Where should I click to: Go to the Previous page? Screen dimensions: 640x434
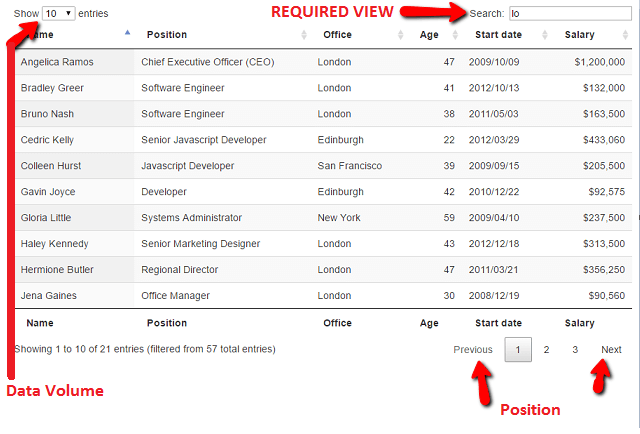(473, 350)
